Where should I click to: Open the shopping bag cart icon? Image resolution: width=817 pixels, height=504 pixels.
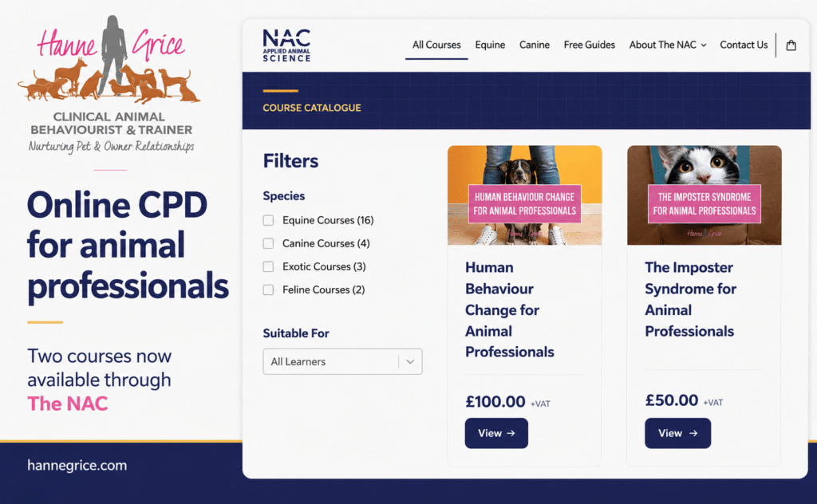pos(791,45)
